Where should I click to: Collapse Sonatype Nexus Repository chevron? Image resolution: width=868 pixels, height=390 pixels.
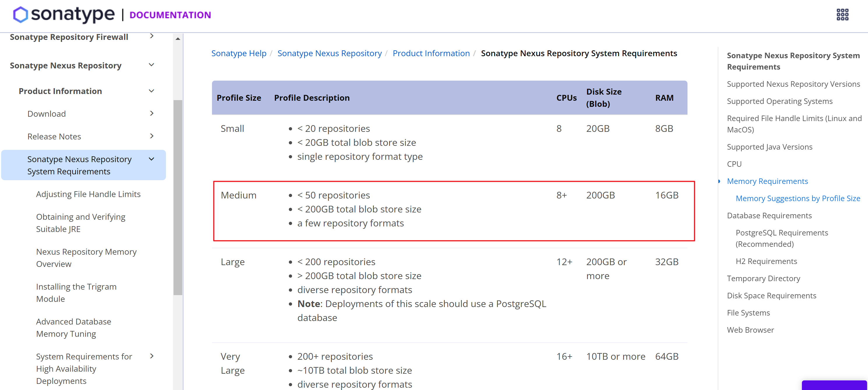152,65
